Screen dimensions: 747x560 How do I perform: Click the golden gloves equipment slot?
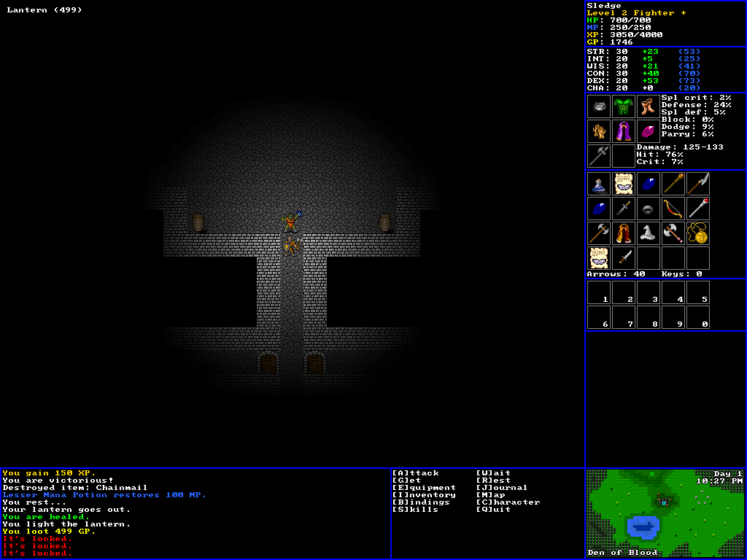tap(599, 131)
